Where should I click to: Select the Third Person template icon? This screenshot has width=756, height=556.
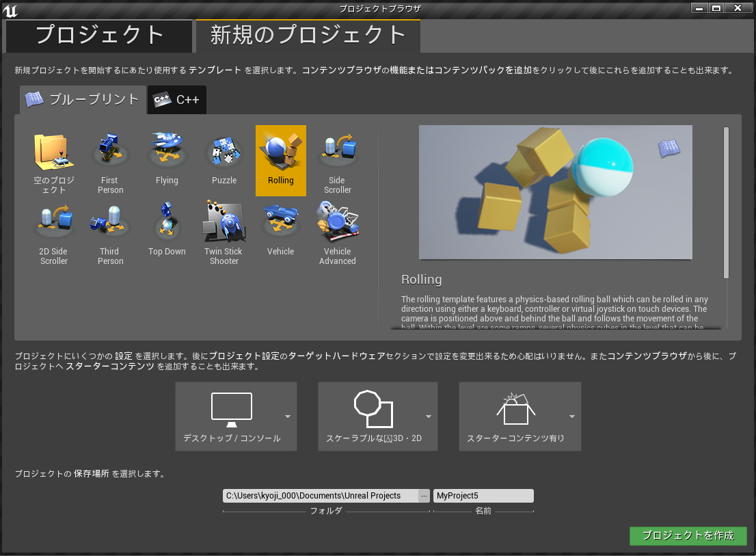tap(110, 222)
